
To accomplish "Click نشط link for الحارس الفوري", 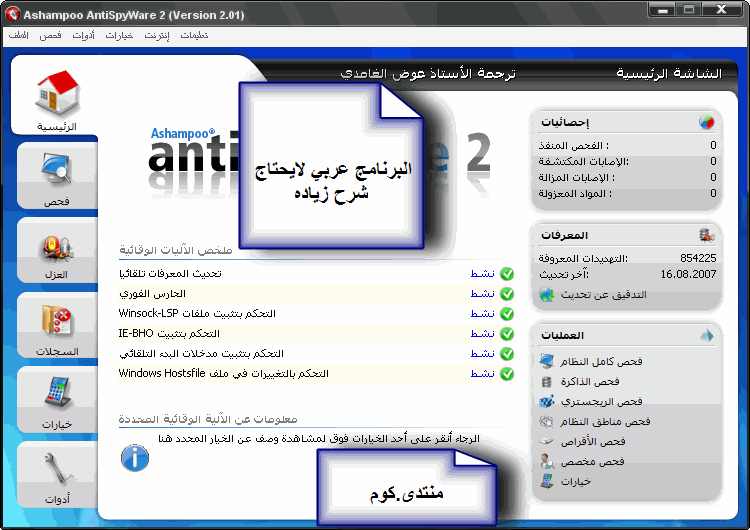I will [x=483, y=294].
